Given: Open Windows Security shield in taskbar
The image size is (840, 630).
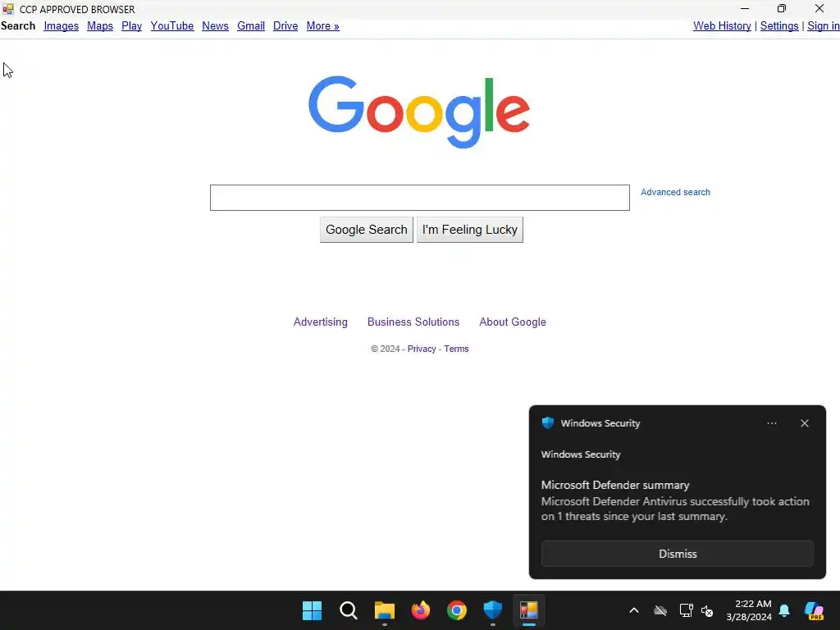Looking at the screenshot, I should point(492,610).
